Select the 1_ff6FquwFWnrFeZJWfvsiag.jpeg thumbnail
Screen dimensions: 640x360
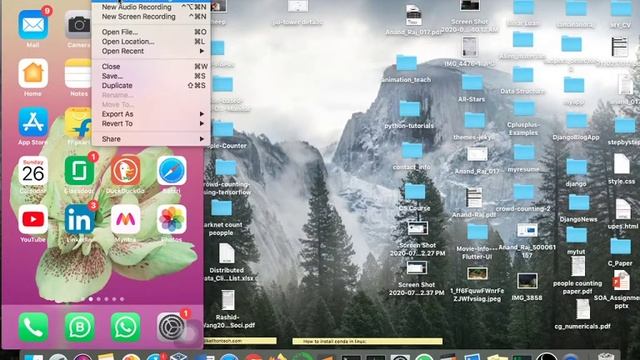click(x=477, y=274)
